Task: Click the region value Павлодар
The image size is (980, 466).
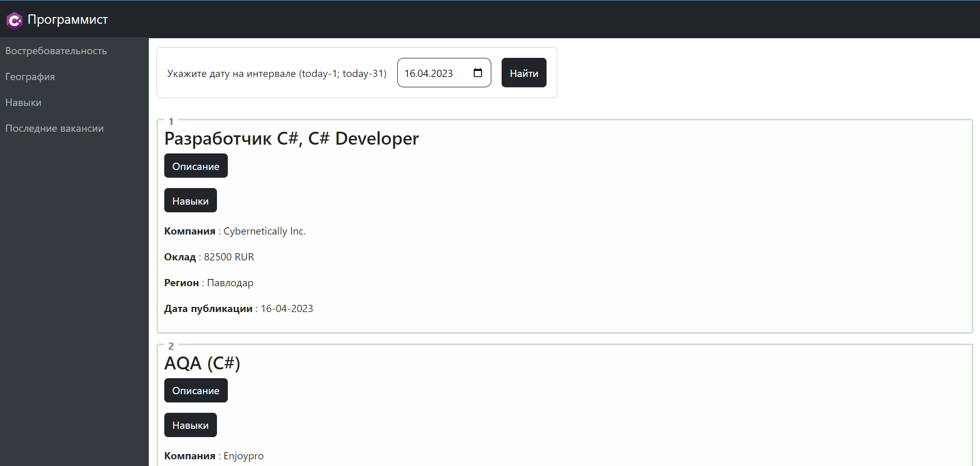Action: pyautogui.click(x=230, y=283)
